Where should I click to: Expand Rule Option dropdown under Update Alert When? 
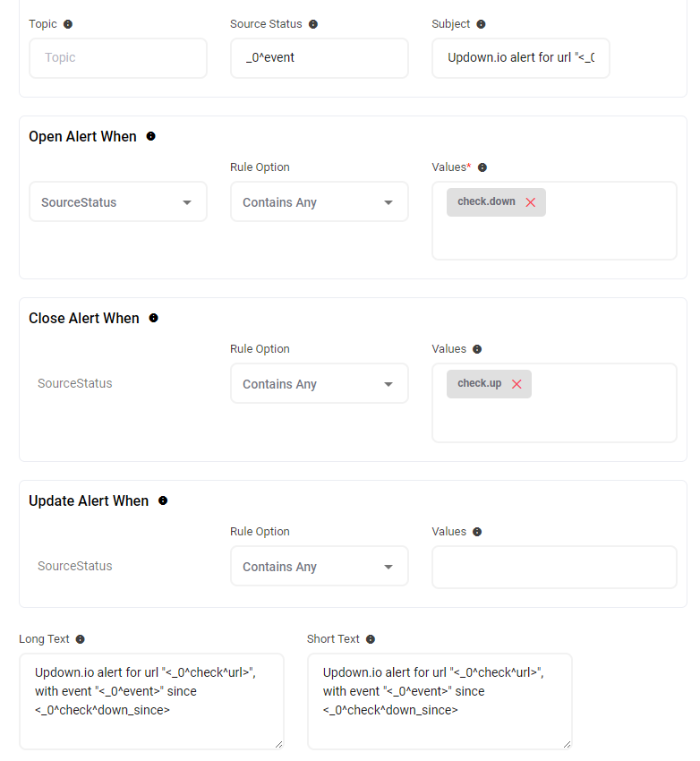click(319, 567)
